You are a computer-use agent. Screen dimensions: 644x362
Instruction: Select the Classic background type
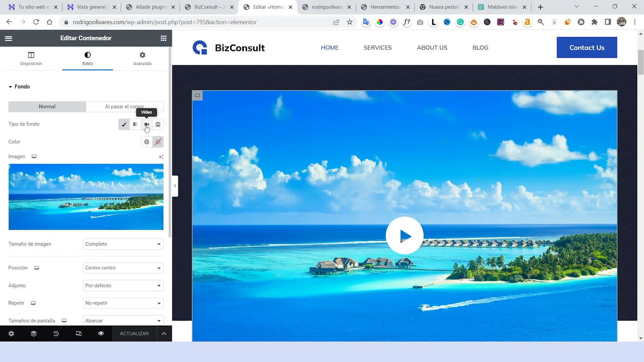[124, 124]
